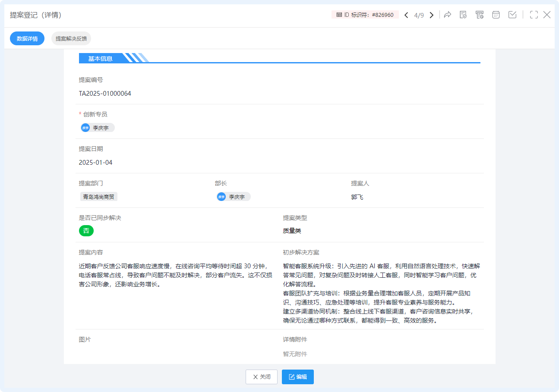Click 李庆宇 under 创新专员
This screenshot has width=559, height=392.
pos(98,128)
